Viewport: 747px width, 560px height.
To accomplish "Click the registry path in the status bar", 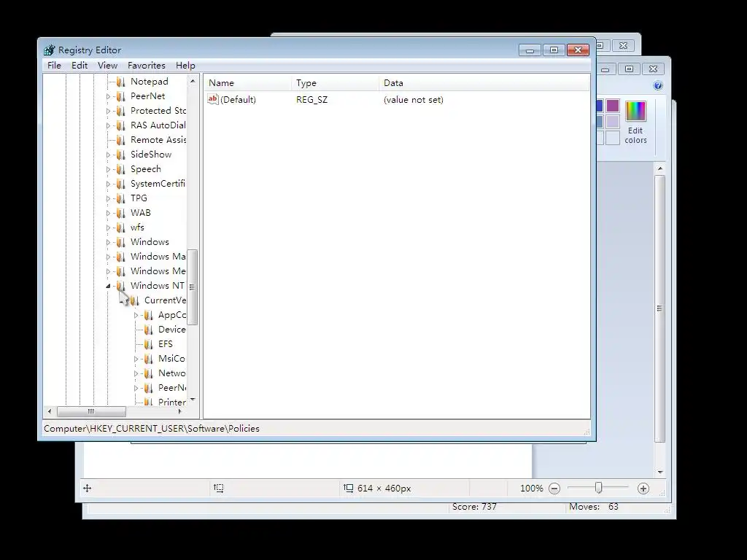I will point(152,429).
